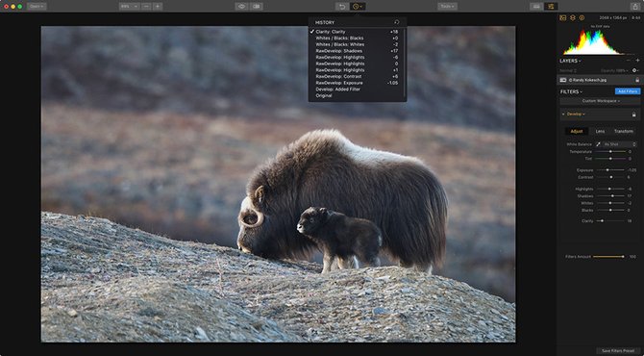Image resolution: width=644 pixels, height=356 pixels.
Task: Click the Blacks slider
Action: click(x=610, y=210)
